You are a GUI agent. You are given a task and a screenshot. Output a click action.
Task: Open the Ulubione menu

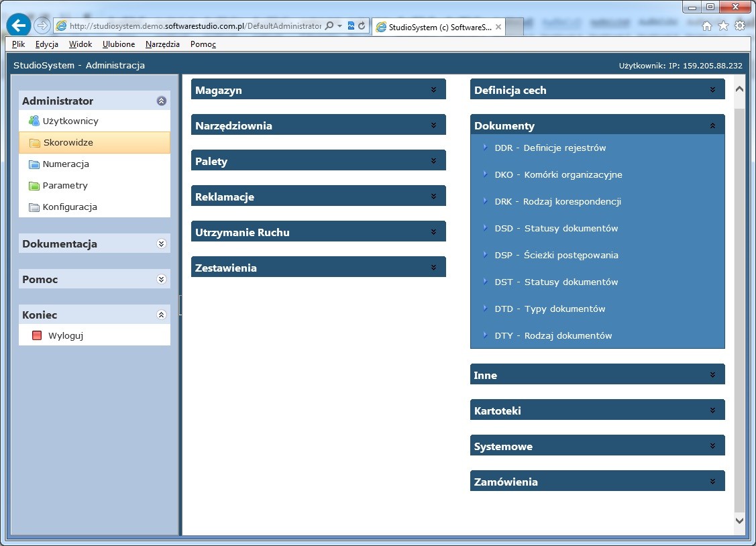click(119, 44)
